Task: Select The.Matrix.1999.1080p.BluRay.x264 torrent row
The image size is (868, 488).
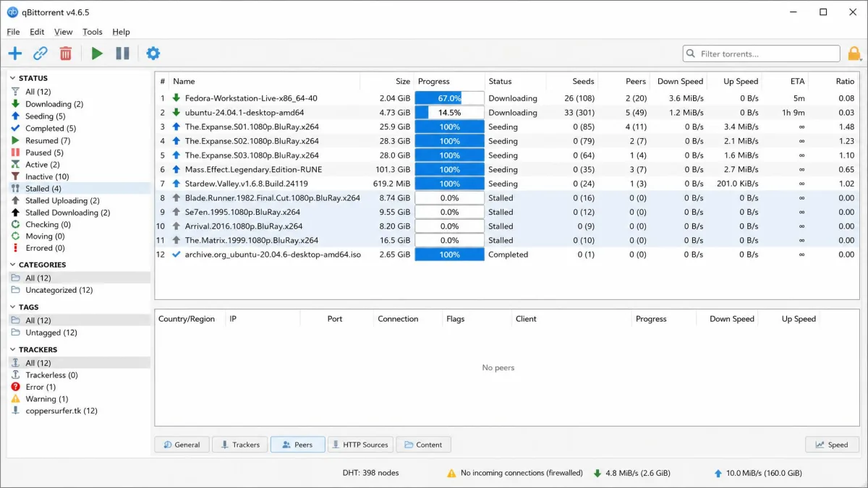Action: [x=507, y=240]
